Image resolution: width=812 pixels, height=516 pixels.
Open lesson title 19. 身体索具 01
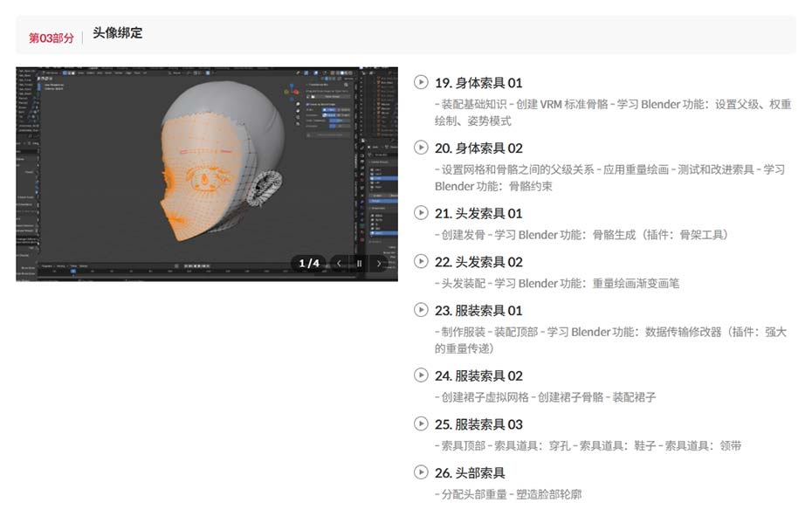coord(478,83)
